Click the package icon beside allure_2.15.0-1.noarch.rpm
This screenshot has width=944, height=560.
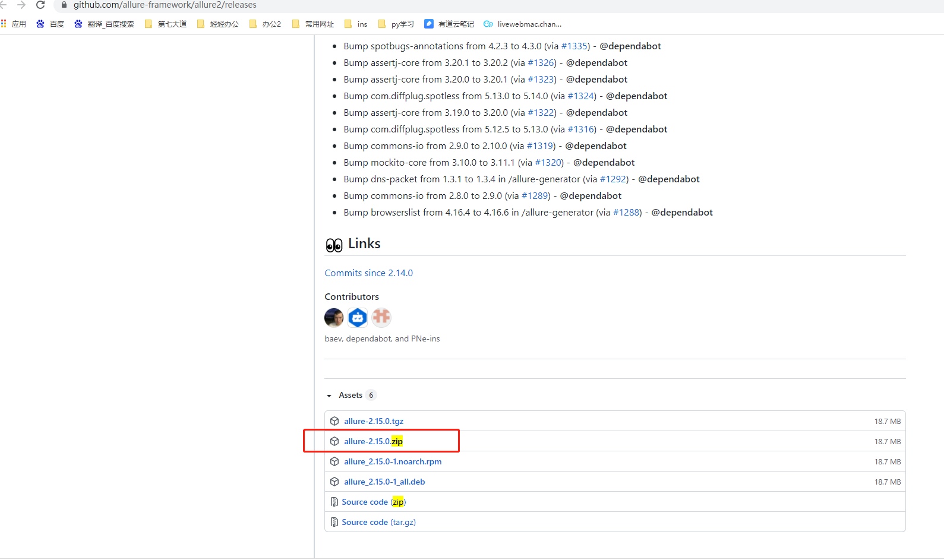point(334,461)
